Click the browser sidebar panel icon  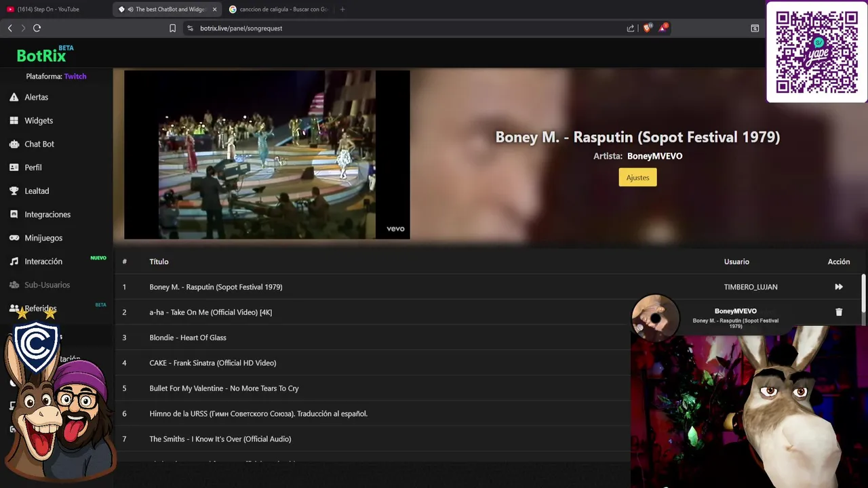[755, 28]
